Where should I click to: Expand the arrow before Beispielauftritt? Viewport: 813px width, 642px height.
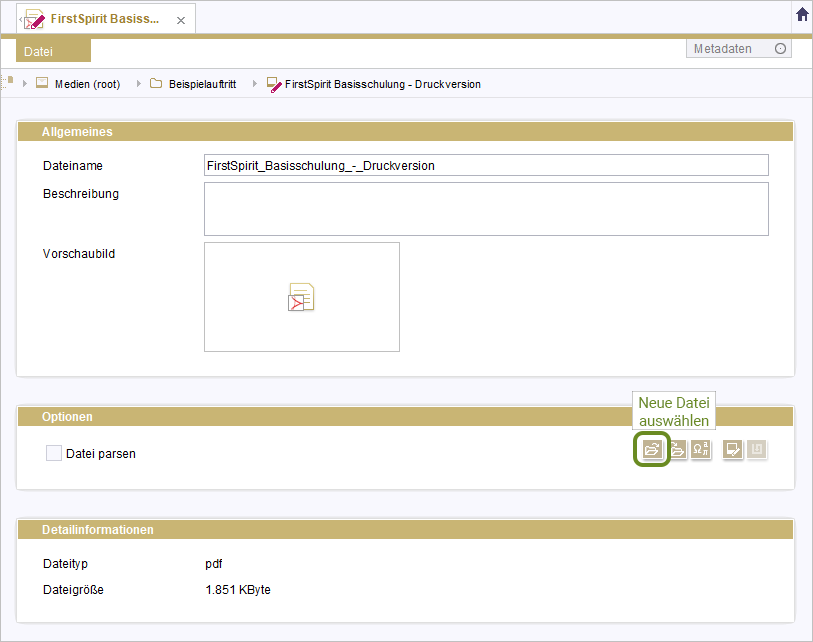pos(138,83)
